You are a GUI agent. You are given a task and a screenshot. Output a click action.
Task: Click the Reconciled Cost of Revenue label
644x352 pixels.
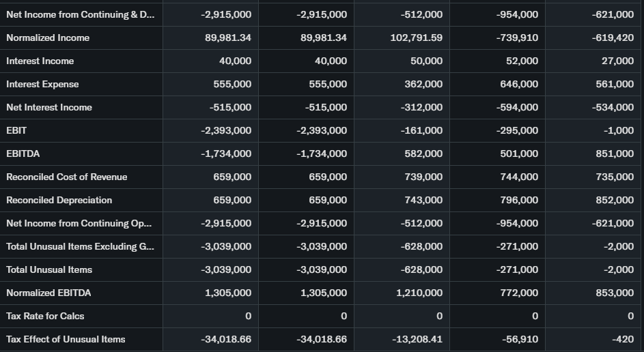click(x=67, y=177)
